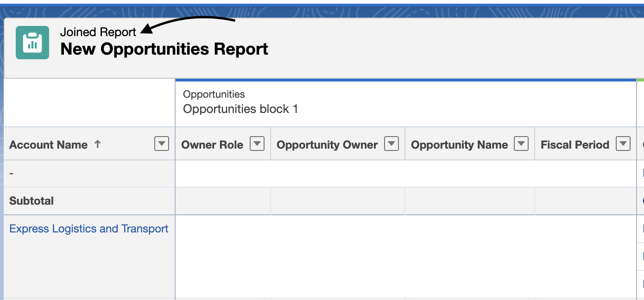Image resolution: width=644 pixels, height=300 pixels.
Task: Open the Opportunity Name column menu
Action: [x=522, y=144]
